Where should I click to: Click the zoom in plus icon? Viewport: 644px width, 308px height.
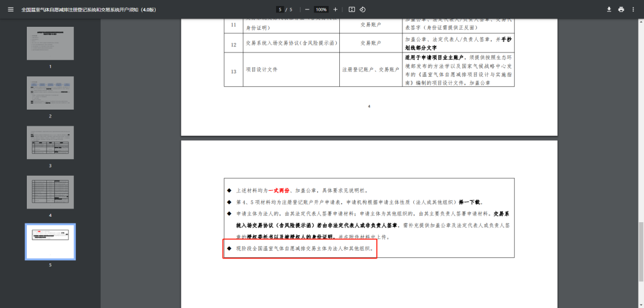(x=335, y=10)
